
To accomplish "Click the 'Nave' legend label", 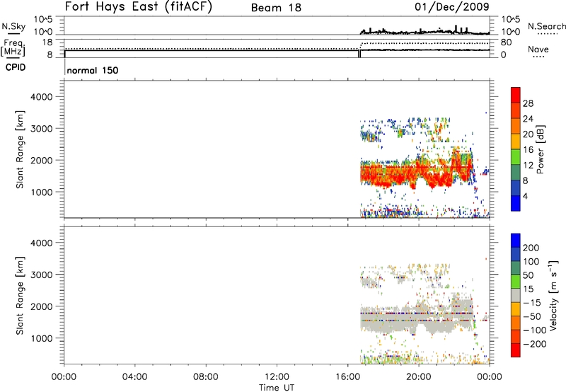I will (538, 49).
